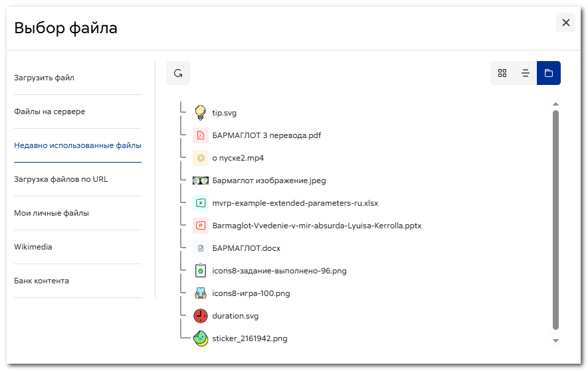The width and height of the screenshot is (588, 371).
Task: Click the Excel icon for mvrp-example file
Action: tap(201, 203)
